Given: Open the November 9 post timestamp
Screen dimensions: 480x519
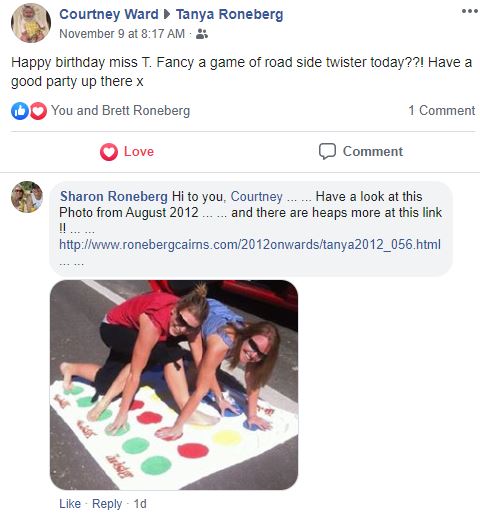Looking at the screenshot, I should pos(122,34).
